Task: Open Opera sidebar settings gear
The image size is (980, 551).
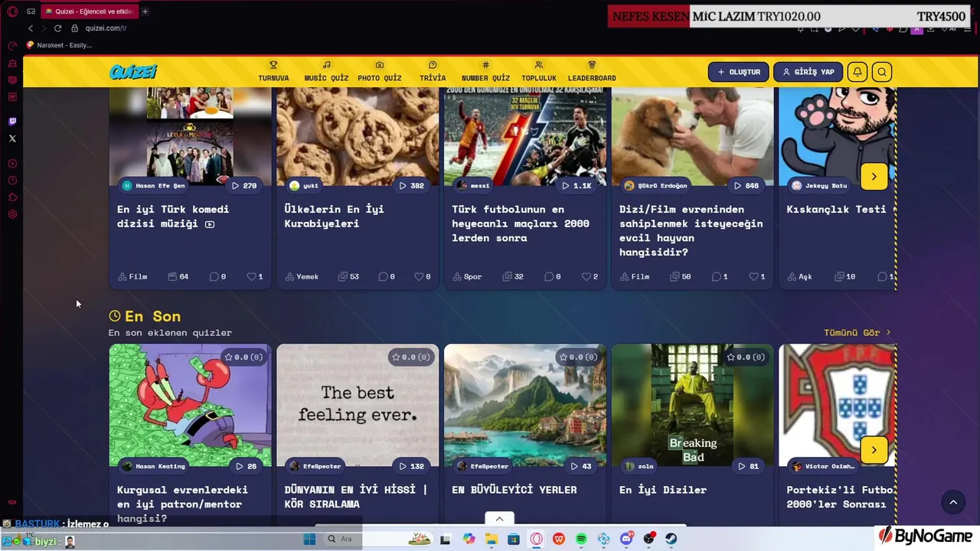Action: pyautogui.click(x=12, y=214)
